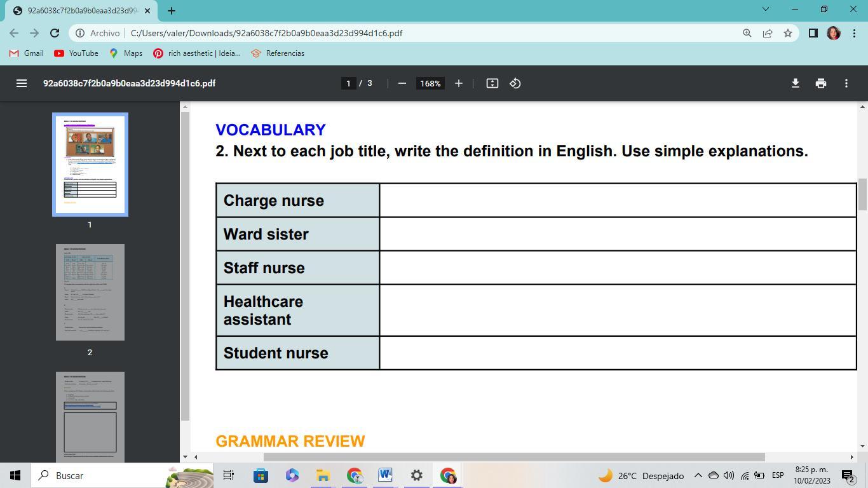868x488 pixels.
Task: Click the page number input field
Action: [348, 83]
